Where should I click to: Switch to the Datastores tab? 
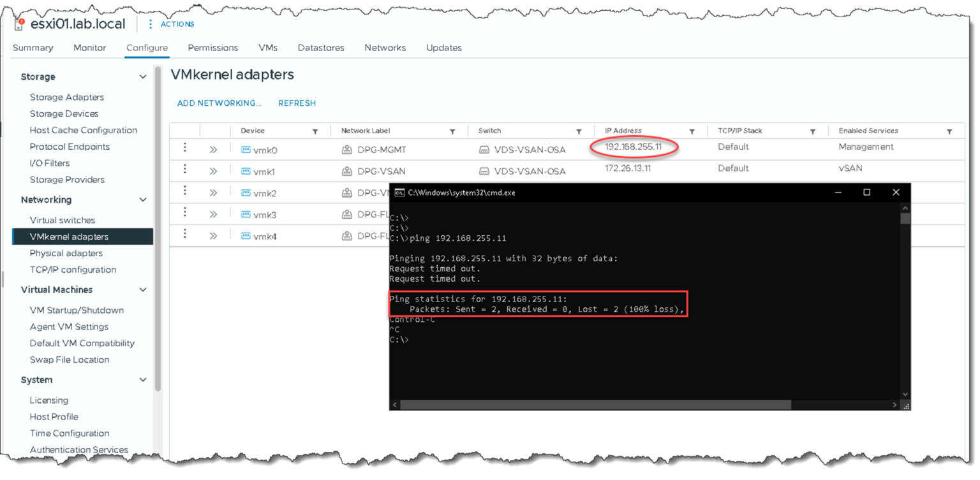coord(321,47)
